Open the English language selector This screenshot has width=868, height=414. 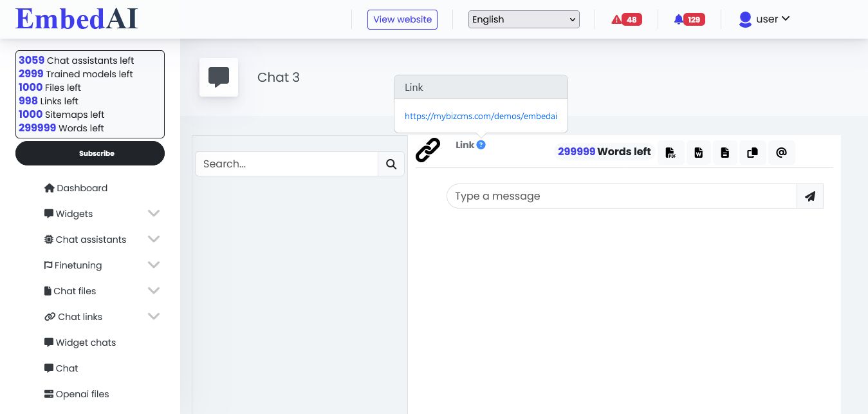(x=524, y=19)
